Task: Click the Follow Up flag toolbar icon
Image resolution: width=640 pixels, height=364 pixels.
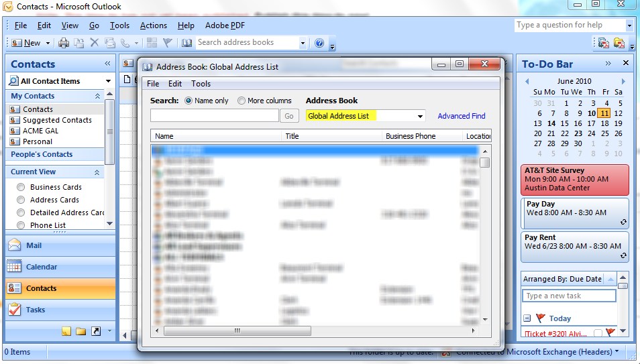Action: tap(168, 42)
